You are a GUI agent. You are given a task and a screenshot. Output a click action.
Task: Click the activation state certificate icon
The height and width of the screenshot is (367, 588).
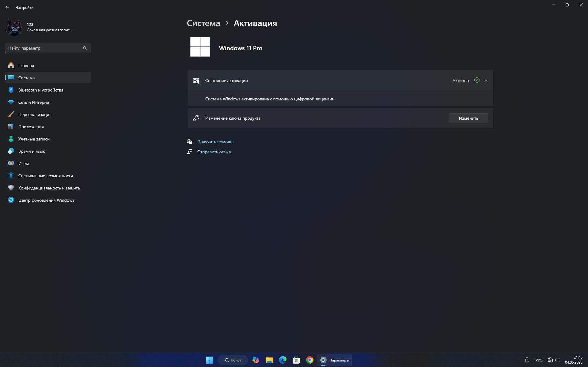tap(196, 81)
